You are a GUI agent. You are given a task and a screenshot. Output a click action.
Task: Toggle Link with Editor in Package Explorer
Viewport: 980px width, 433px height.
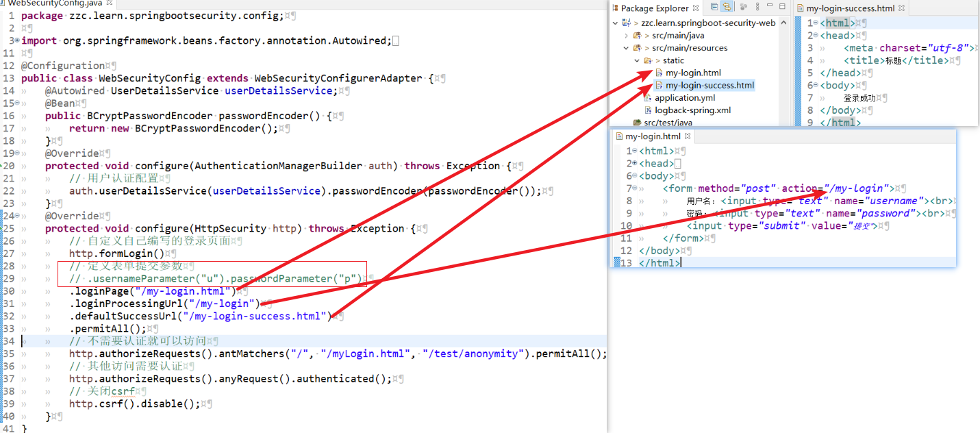pyautogui.click(x=727, y=7)
